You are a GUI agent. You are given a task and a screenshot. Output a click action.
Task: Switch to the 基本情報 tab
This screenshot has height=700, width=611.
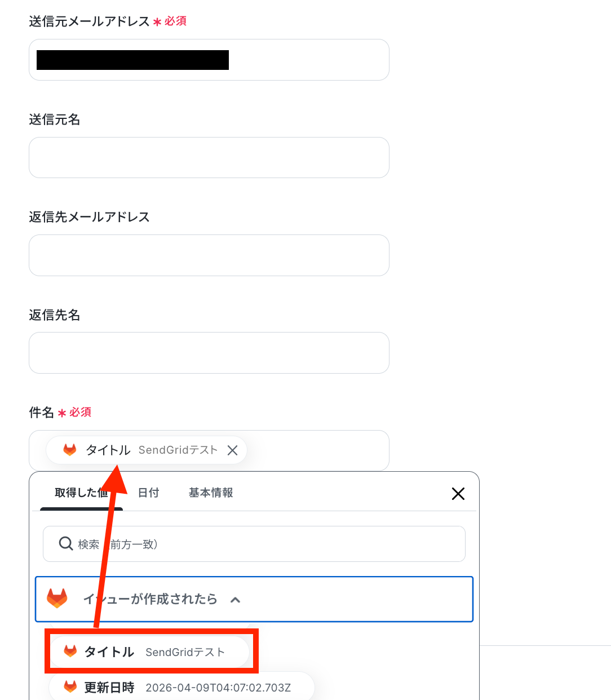point(211,493)
